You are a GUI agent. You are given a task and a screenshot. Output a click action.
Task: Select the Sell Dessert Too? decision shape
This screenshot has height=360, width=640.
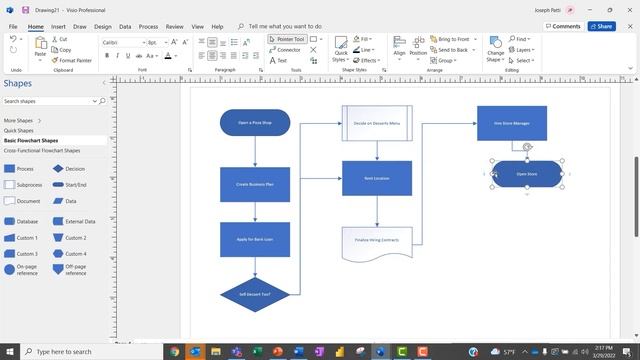pyautogui.click(x=255, y=294)
